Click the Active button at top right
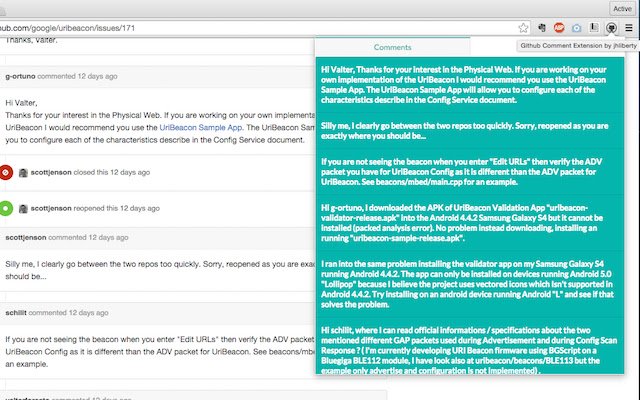Screen dimensions: 640x400 [x=622, y=9]
